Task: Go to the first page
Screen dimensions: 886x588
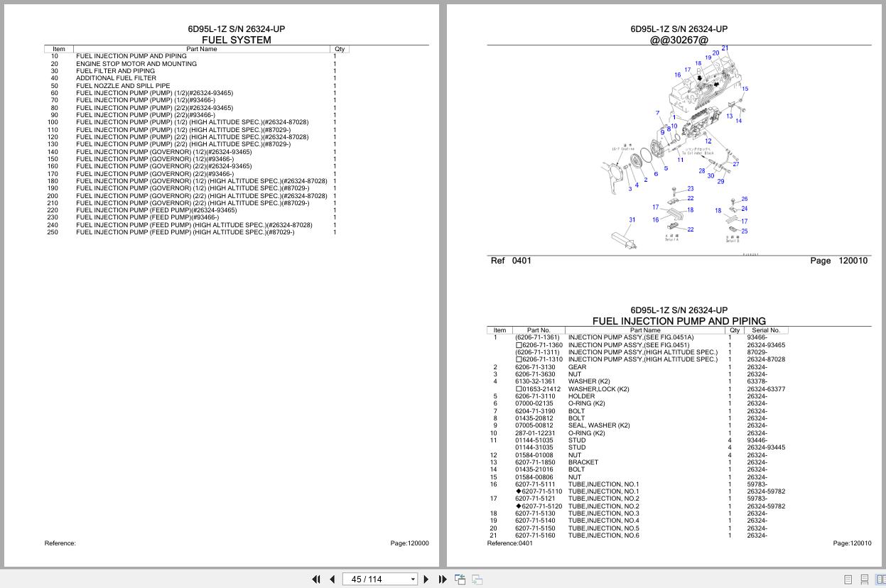Action: click(x=316, y=579)
